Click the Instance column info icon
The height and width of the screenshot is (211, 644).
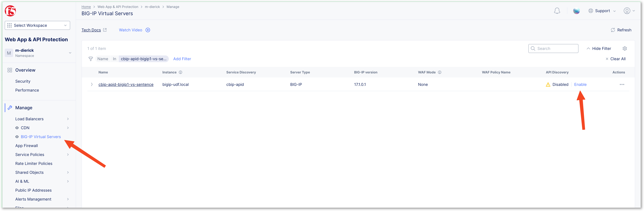pos(180,72)
